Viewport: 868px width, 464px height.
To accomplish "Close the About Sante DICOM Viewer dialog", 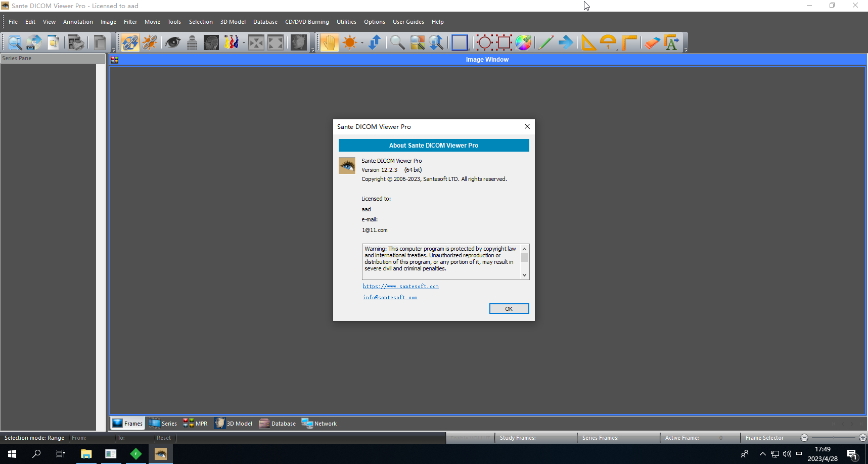I will (527, 126).
